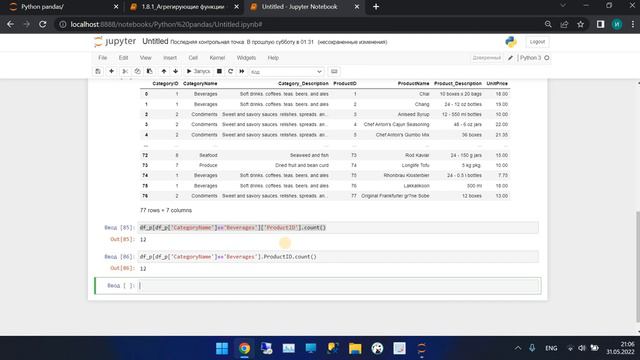The width and height of the screenshot is (640, 360).
Task: Go back in browser history
Action: coord(11,24)
